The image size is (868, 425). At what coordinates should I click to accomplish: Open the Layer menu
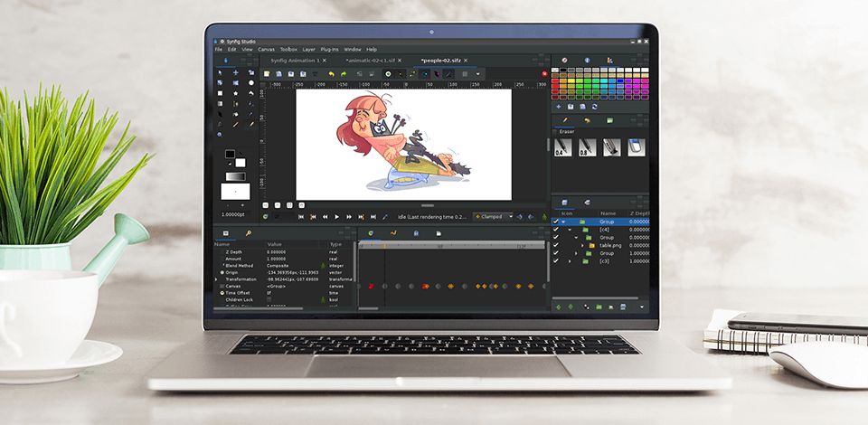pyautogui.click(x=308, y=49)
